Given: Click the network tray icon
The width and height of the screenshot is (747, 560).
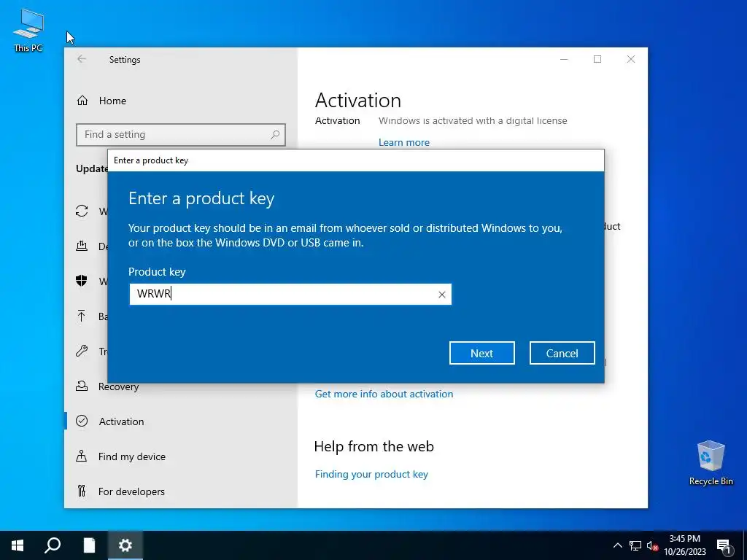Looking at the screenshot, I should coord(635,545).
